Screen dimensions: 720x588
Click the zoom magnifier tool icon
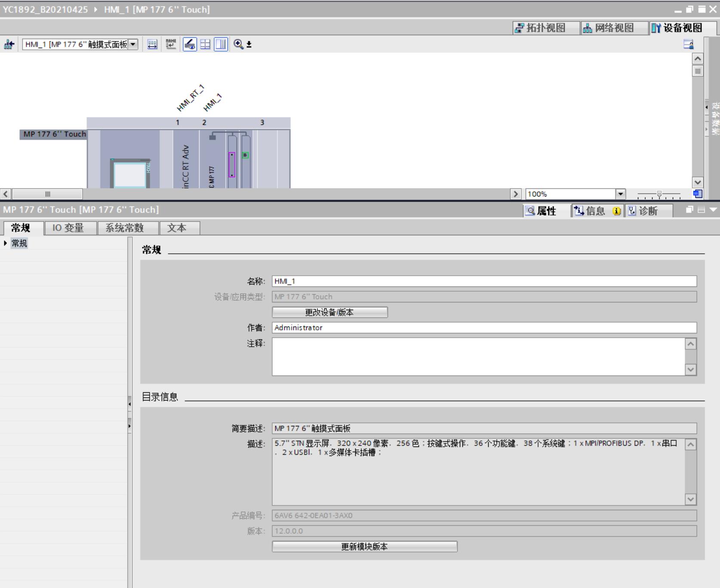(238, 44)
